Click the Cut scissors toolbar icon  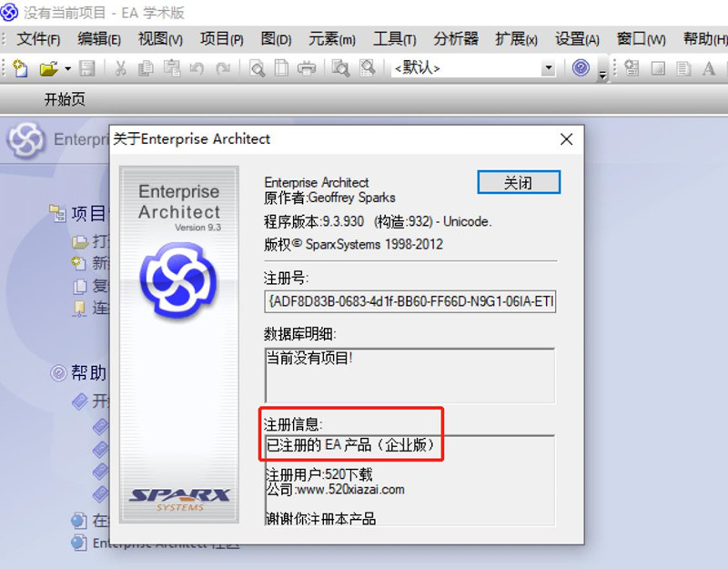(121, 68)
